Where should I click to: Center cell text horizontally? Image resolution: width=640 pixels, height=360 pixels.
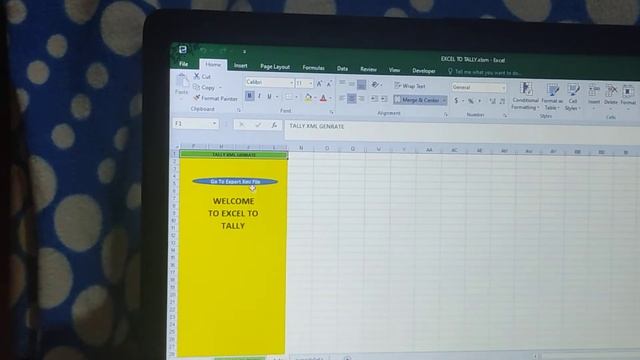pyautogui.click(x=351, y=98)
